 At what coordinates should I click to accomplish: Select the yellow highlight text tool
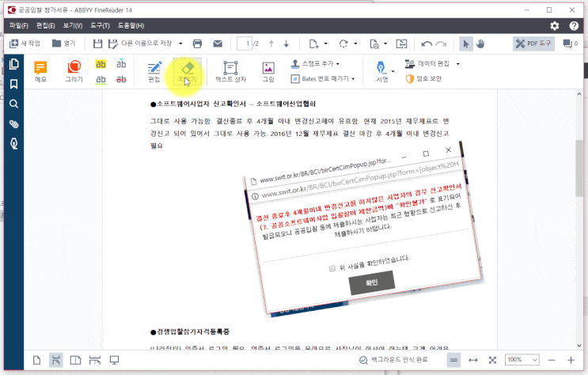101,64
